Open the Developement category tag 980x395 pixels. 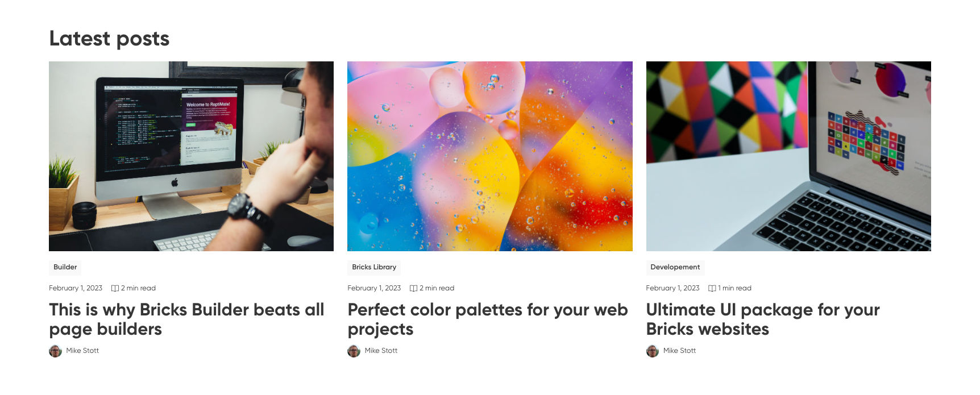click(675, 267)
